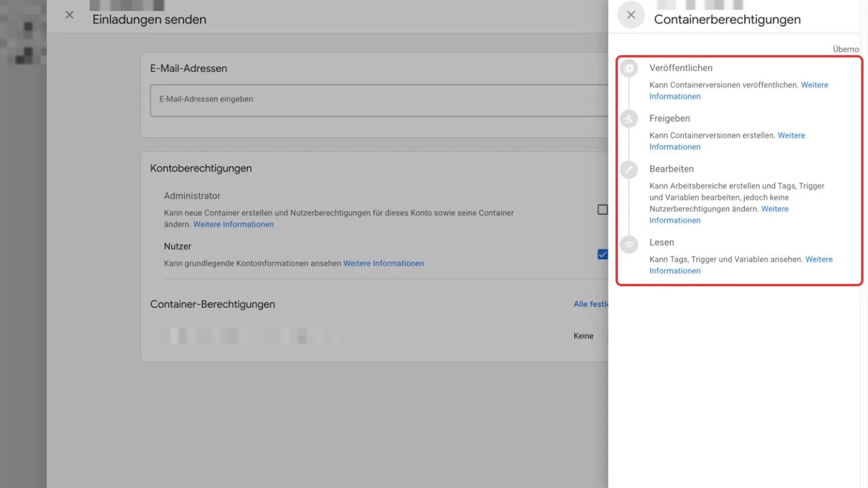Enable the Administrator checkbox

click(x=602, y=209)
